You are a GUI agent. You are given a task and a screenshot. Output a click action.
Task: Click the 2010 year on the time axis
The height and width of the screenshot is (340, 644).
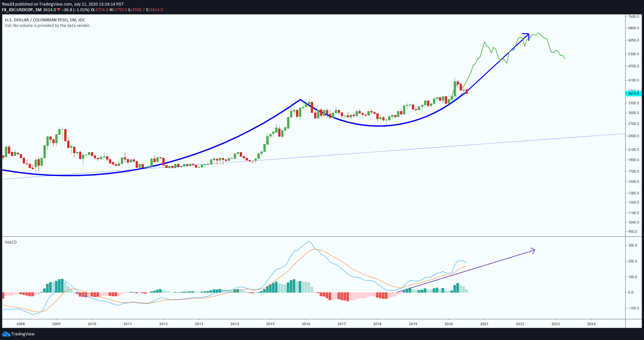[x=92, y=324]
